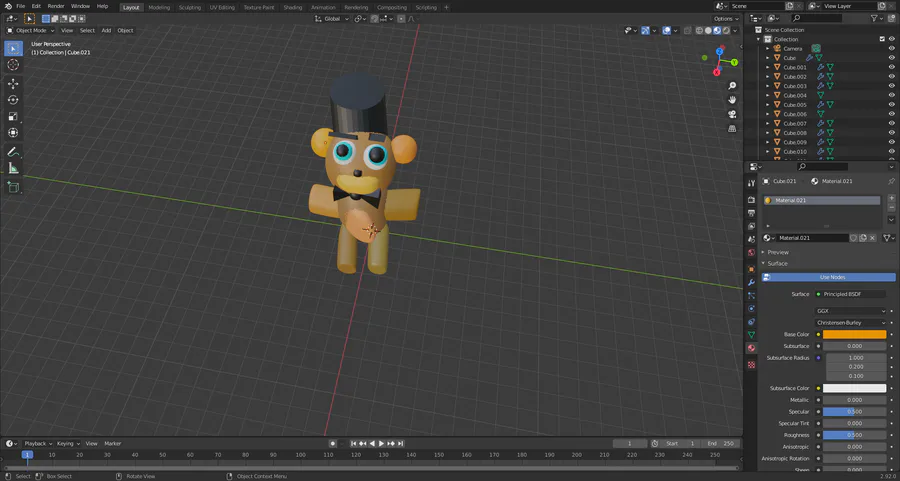Select the Add Cube tool
900x481 pixels.
13,187
